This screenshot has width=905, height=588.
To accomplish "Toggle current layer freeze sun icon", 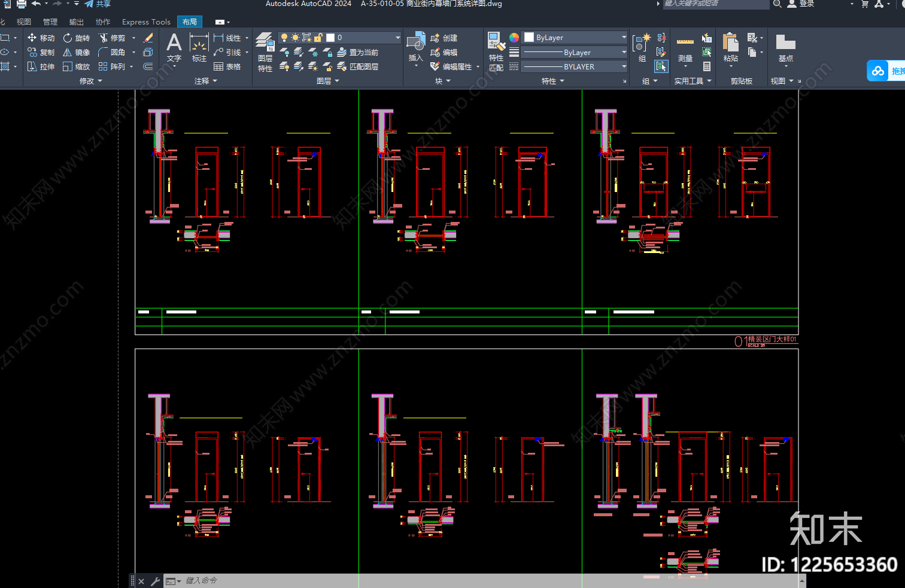I will (x=295, y=38).
